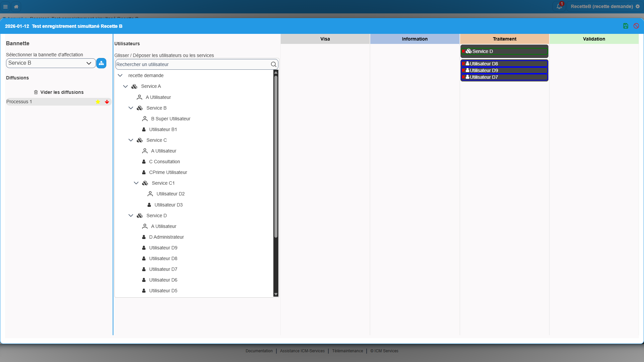Collapse the recette demande node
The width and height of the screenshot is (644, 362).
coord(120,75)
